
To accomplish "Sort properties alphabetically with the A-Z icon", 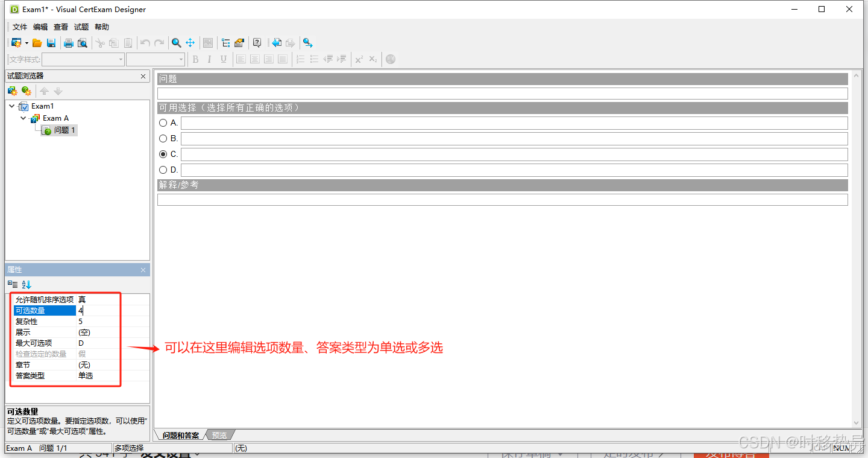I will (26, 284).
